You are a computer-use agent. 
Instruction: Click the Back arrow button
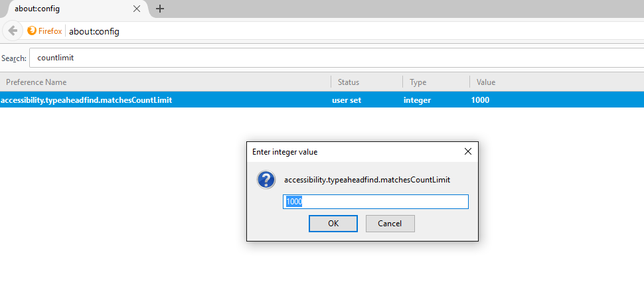(13, 31)
